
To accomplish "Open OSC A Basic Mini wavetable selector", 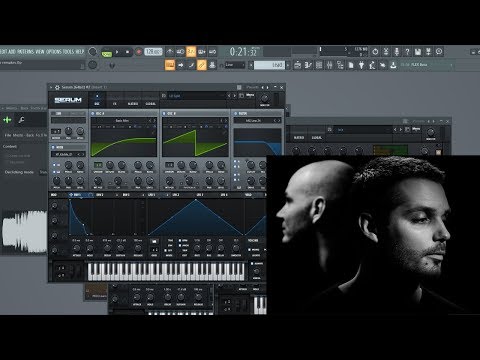I will click(x=122, y=120).
